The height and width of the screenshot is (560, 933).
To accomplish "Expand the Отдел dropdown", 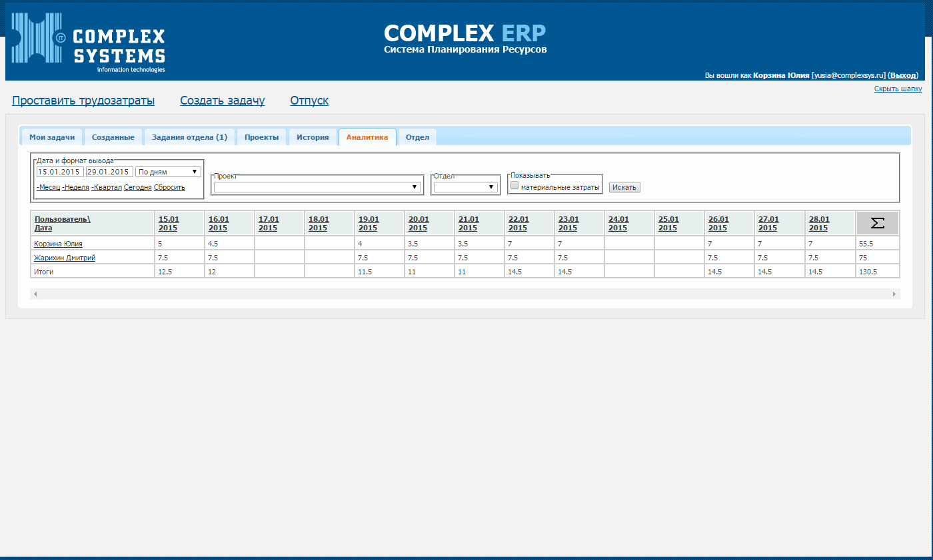I will (x=465, y=188).
